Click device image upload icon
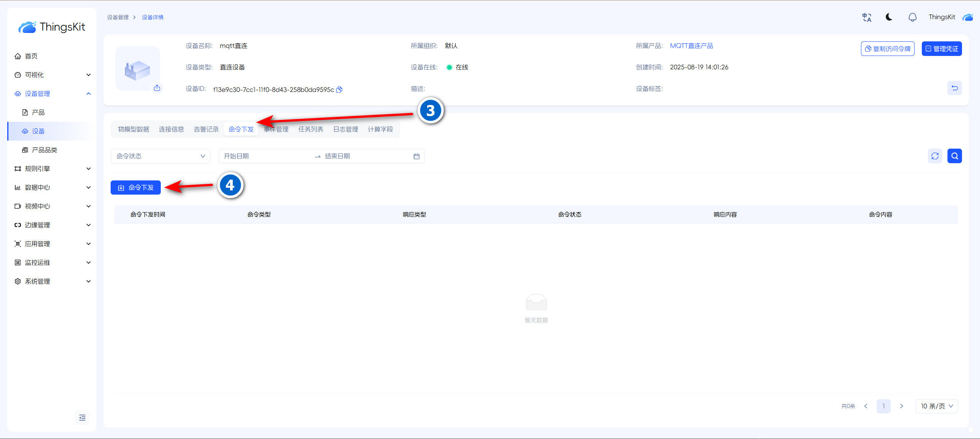Viewport: 980px width, 439px height. (x=157, y=88)
